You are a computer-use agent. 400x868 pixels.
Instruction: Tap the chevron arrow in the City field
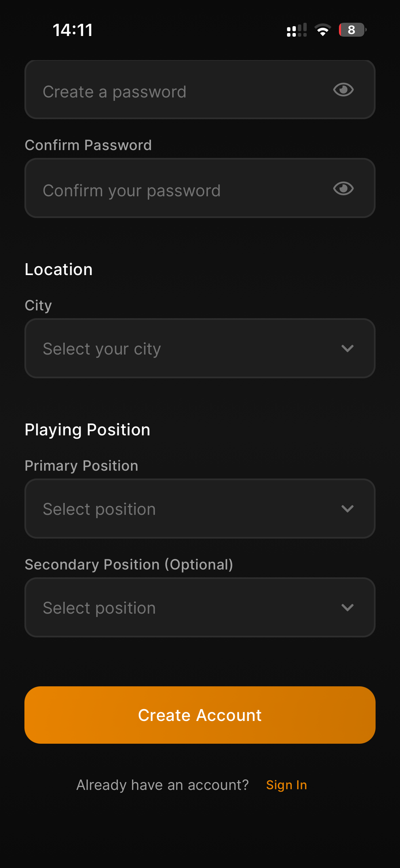coord(347,348)
